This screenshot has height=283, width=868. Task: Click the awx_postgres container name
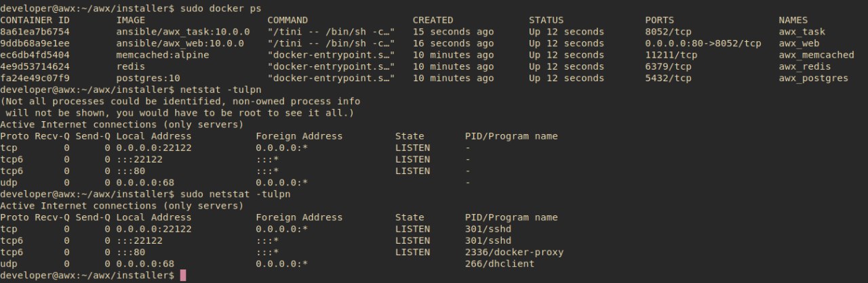point(813,78)
